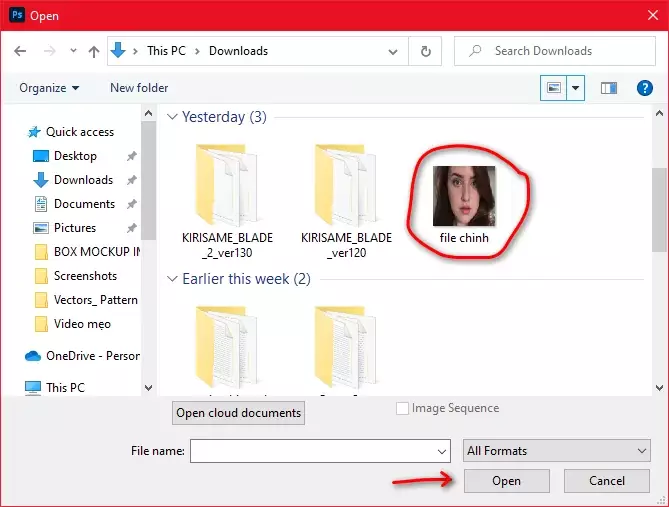Click the Cancel button
The width and height of the screenshot is (669, 507).
pos(607,481)
